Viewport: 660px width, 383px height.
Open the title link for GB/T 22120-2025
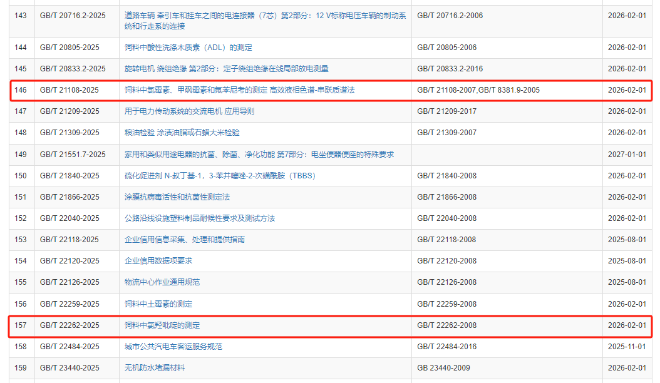pos(158,261)
